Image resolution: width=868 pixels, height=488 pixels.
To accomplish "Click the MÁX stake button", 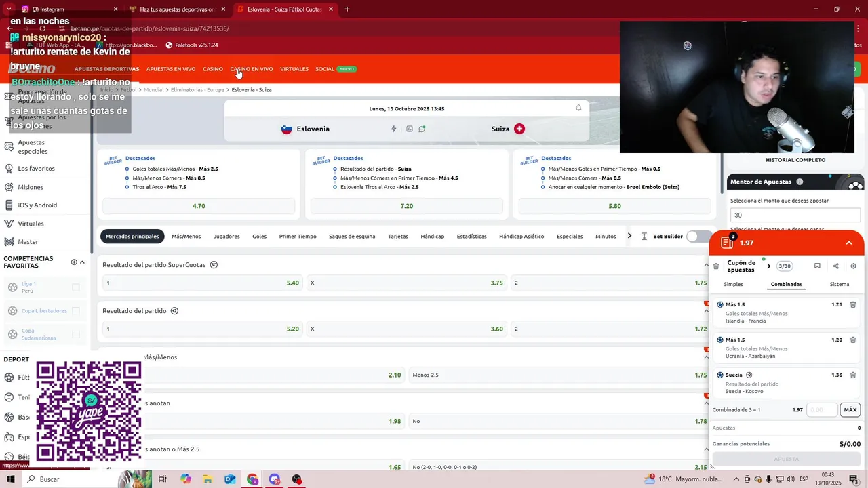I will pos(850,409).
